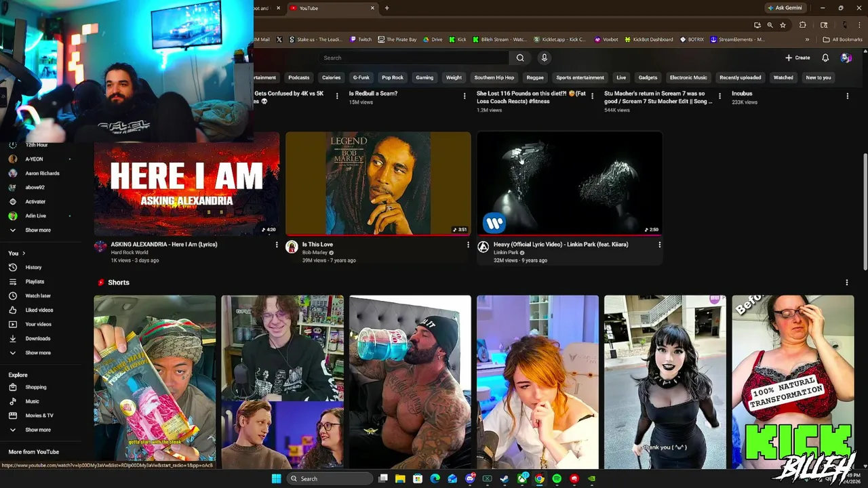Open Your videos in the sidebar
The width and height of the screenshot is (868, 488).
[38, 324]
